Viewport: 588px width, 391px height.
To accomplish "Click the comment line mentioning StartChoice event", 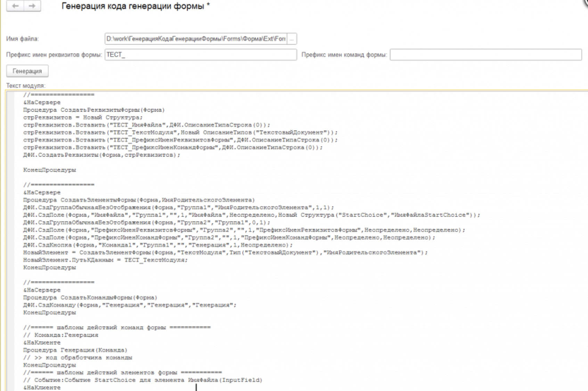I will [x=142, y=380].
